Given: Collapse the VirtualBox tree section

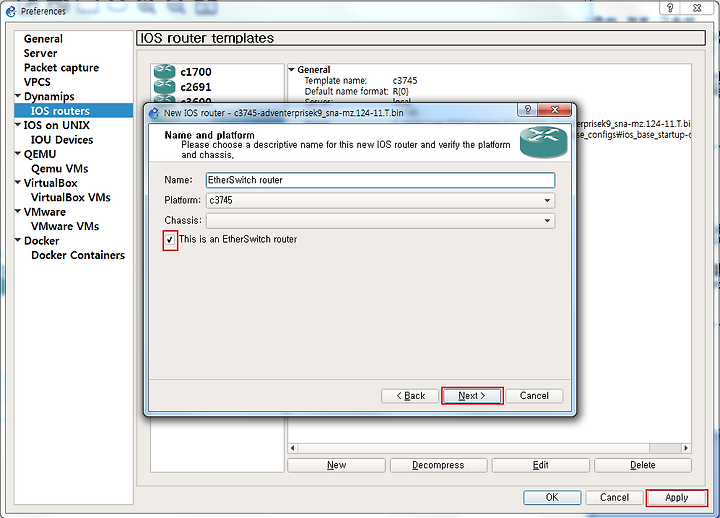Looking at the screenshot, I should pyautogui.click(x=18, y=182).
